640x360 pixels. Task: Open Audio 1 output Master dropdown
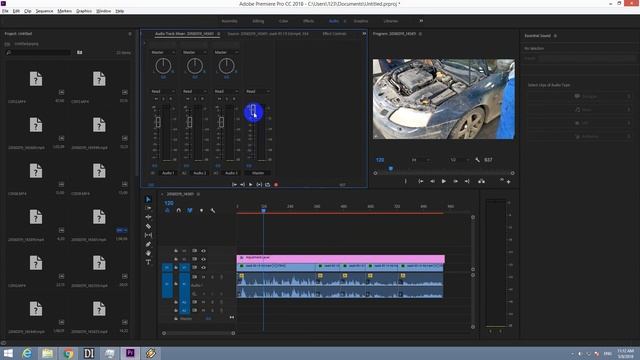(x=163, y=52)
